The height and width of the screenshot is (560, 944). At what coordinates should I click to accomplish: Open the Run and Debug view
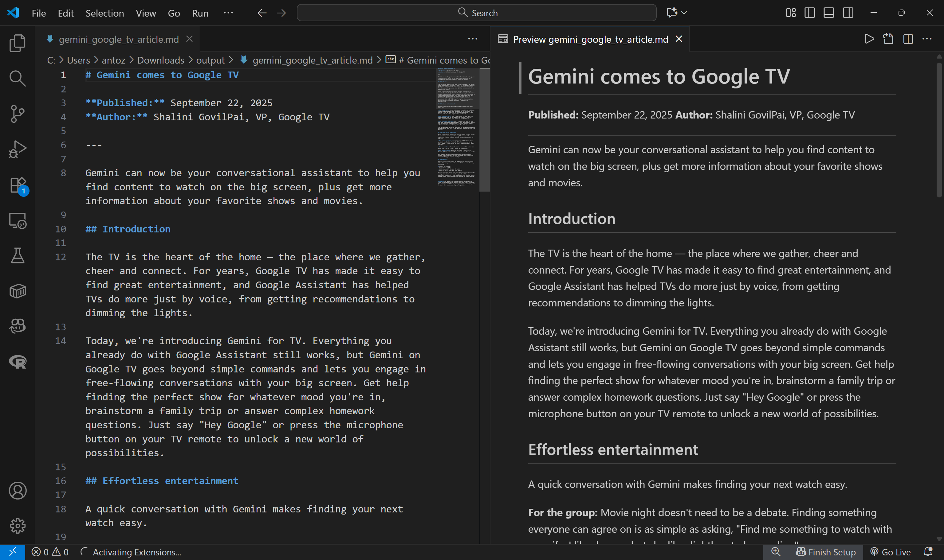click(x=18, y=149)
